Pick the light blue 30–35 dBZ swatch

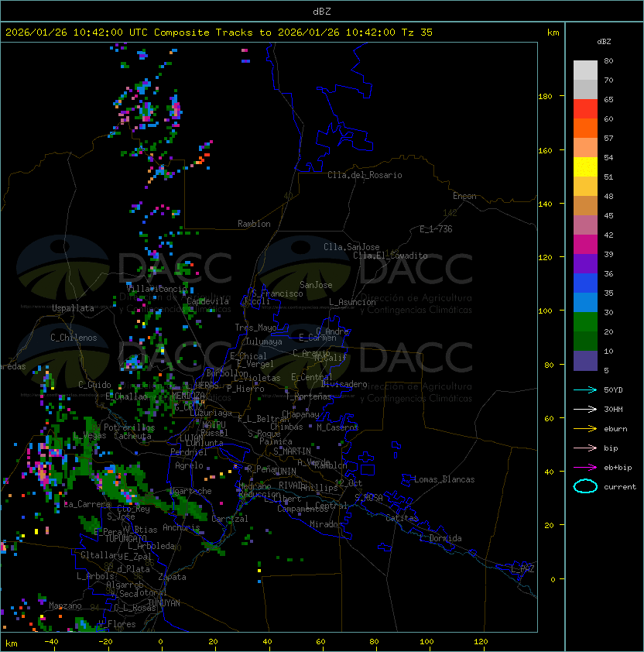pyautogui.click(x=585, y=302)
